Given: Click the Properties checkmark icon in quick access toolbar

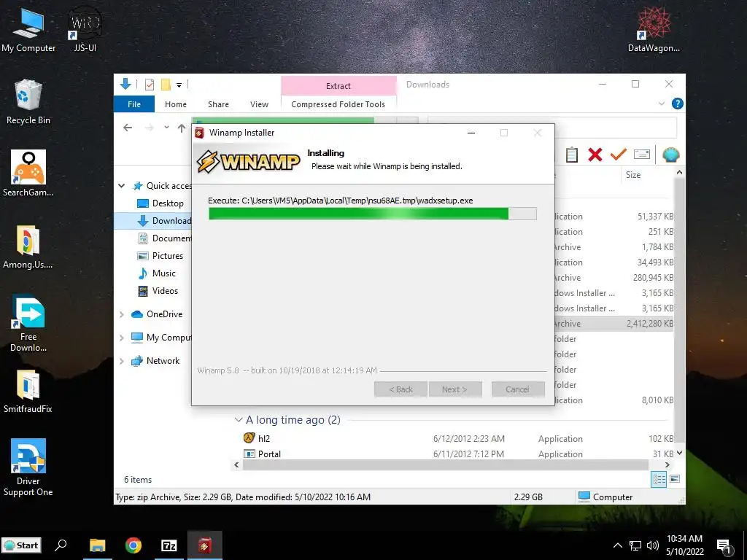Looking at the screenshot, I should (x=149, y=85).
